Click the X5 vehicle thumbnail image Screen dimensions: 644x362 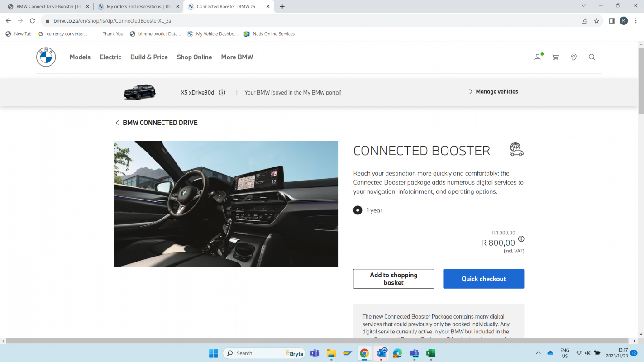point(139,92)
